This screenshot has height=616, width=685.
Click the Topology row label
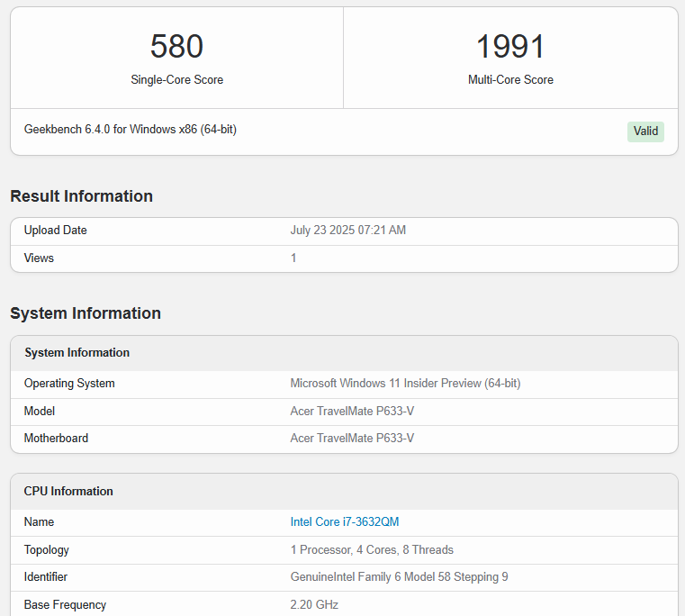[x=46, y=550]
